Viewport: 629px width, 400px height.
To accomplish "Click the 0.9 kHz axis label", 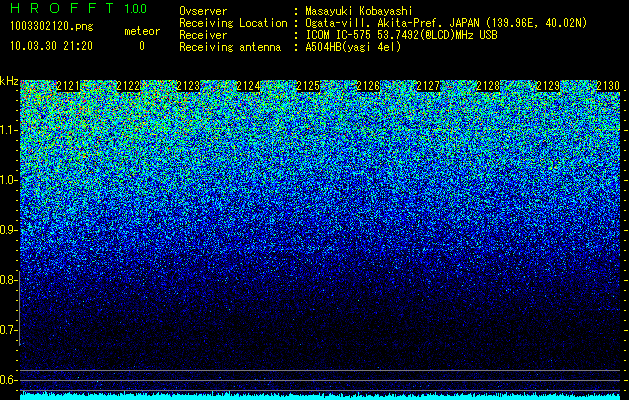I will tap(8, 230).
